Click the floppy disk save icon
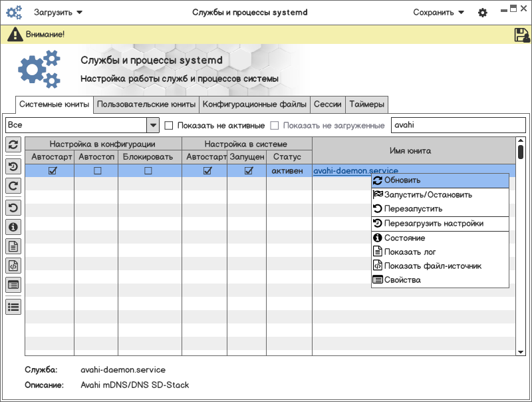Screen dimensions: 532x402 coord(521,35)
